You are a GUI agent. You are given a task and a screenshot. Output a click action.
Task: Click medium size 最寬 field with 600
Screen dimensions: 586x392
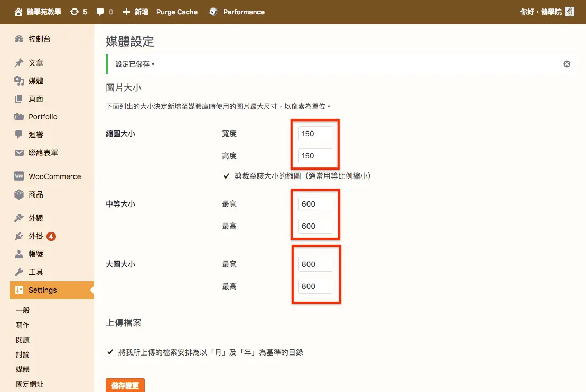(x=315, y=204)
